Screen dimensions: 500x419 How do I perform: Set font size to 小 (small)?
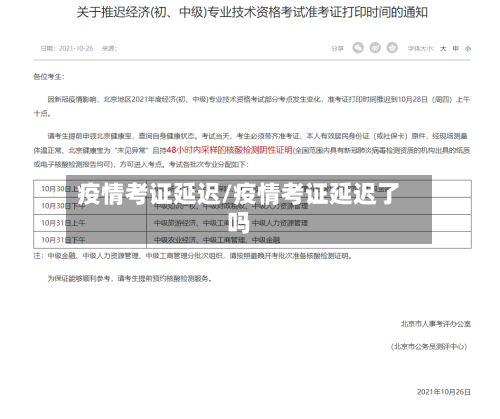click(468, 49)
